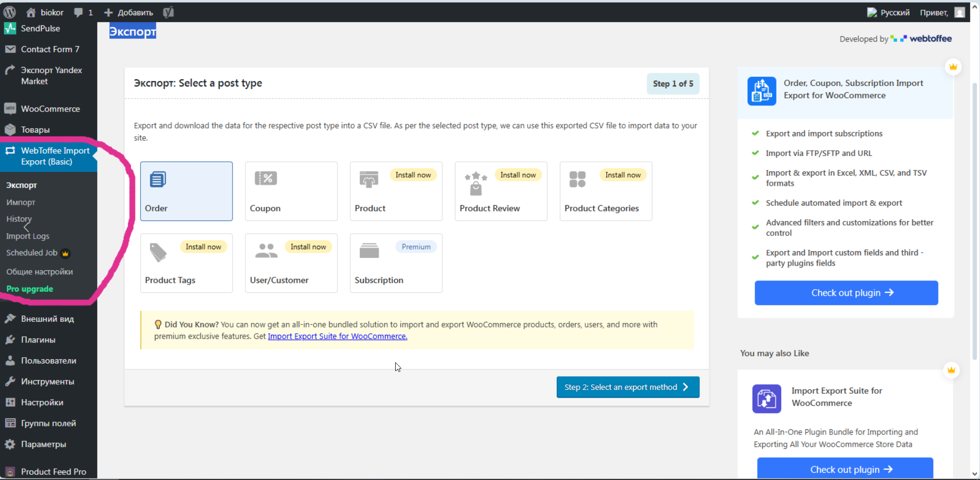Click the User/Customer people icon

tap(266, 251)
